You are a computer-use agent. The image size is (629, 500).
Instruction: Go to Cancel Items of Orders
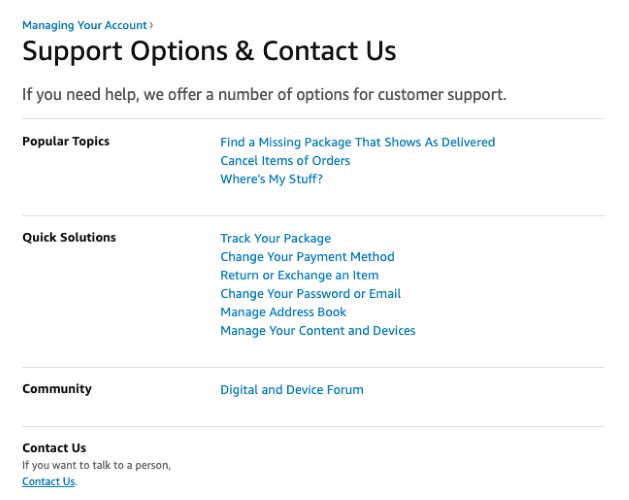(x=285, y=160)
